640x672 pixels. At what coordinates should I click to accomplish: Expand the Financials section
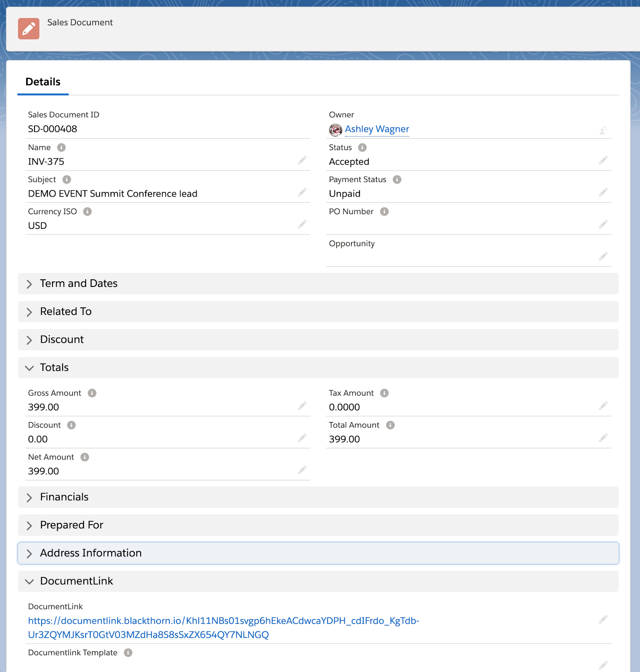click(318, 497)
